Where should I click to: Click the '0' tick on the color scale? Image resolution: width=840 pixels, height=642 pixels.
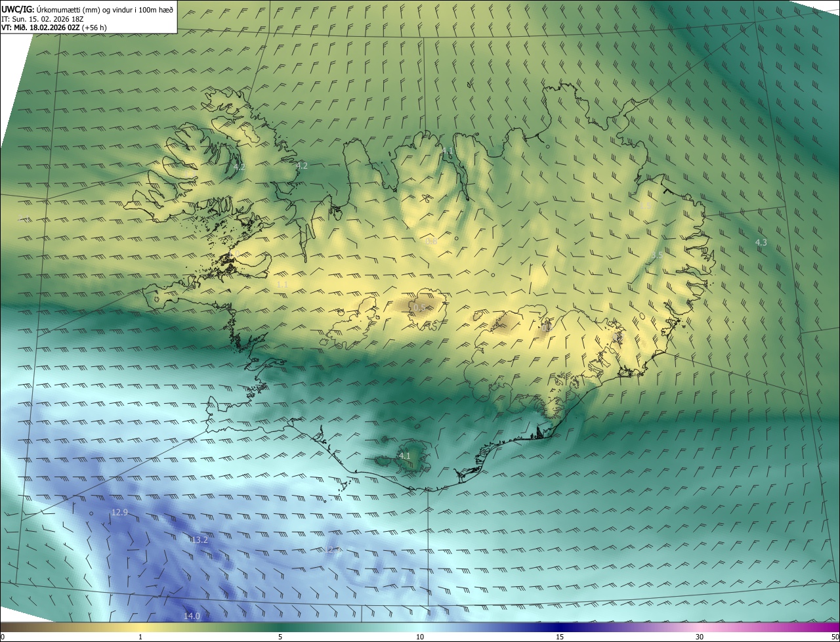pyautogui.click(x=3, y=637)
